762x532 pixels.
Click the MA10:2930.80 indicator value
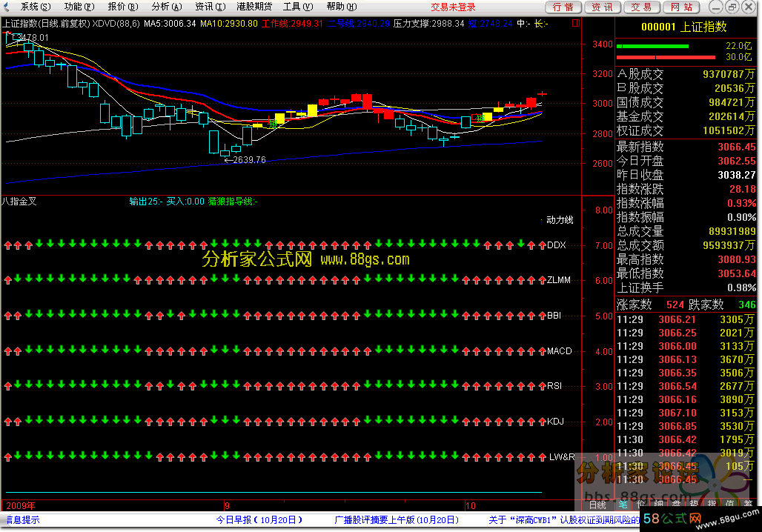[229, 23]
